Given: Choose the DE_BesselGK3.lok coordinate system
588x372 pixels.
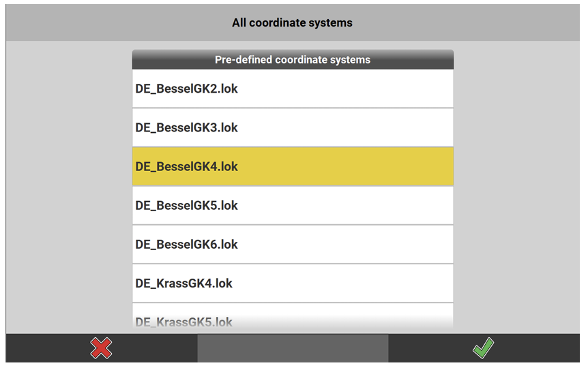Looking at the screenshot, I should [x=293, y=127].
